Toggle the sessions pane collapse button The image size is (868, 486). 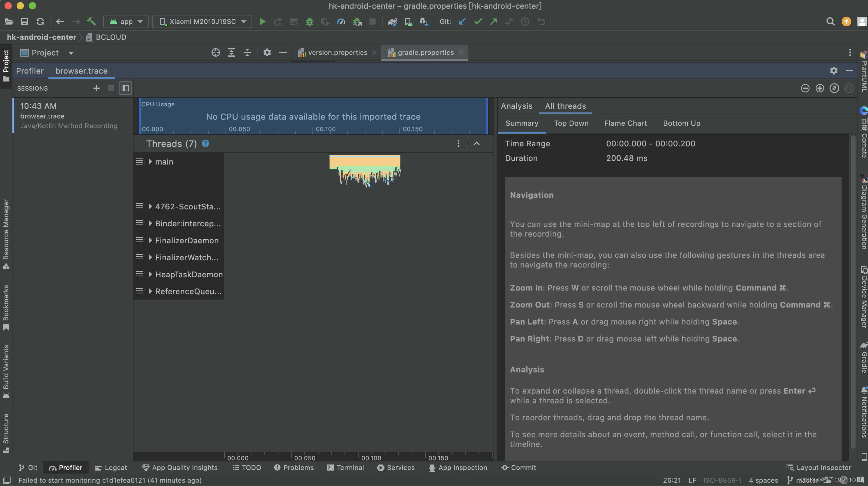(125, 88)
